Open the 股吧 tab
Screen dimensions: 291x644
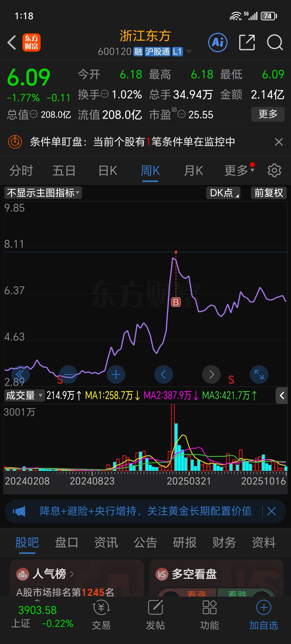click(27, 542)
